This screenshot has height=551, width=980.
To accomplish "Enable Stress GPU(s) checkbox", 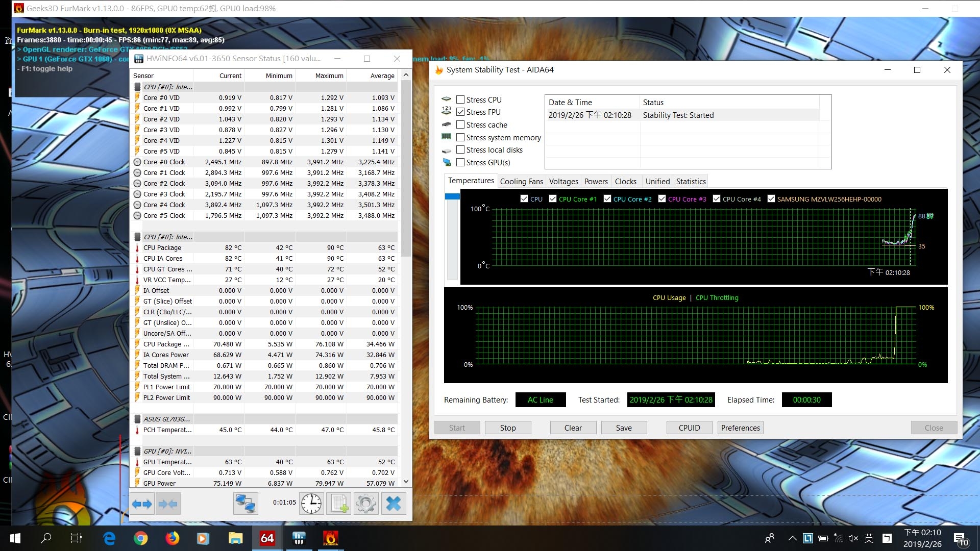I will (460, 162).
